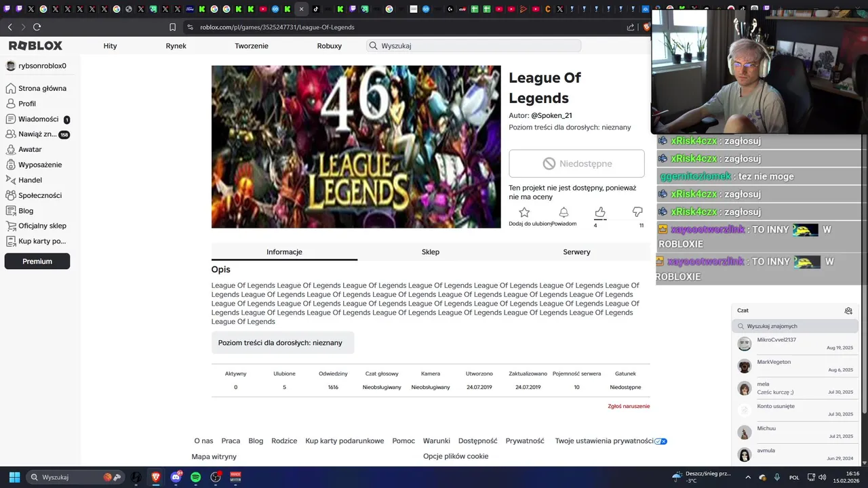This screenshot has width=868, height=488.
Task: Like the game with thumbs-up icon
Action: coord(600,213)
